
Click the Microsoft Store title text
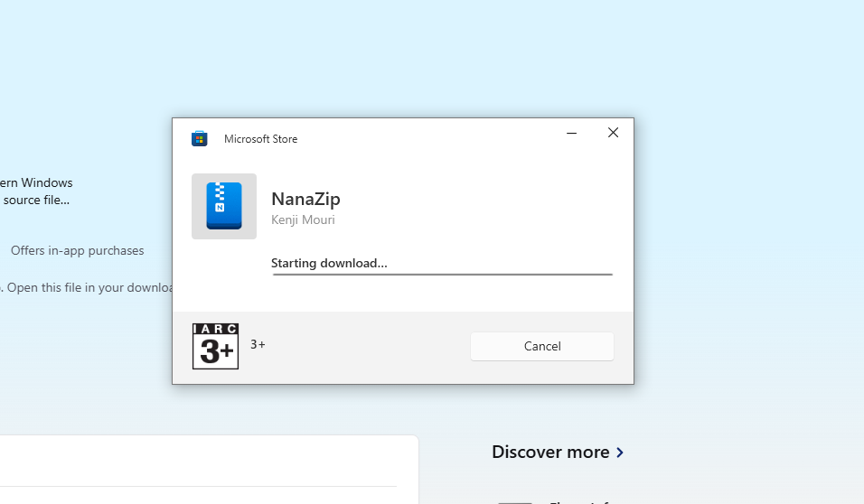[260, 139]
